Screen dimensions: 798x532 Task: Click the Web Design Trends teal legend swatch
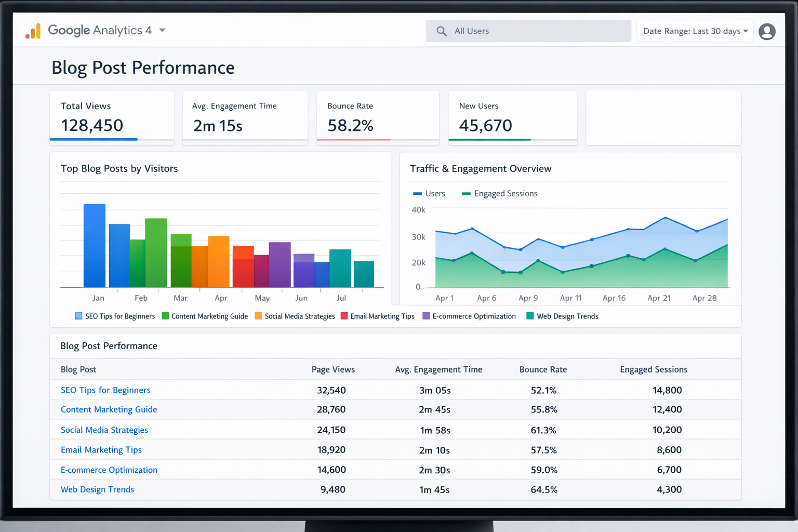tap(530, 316)
